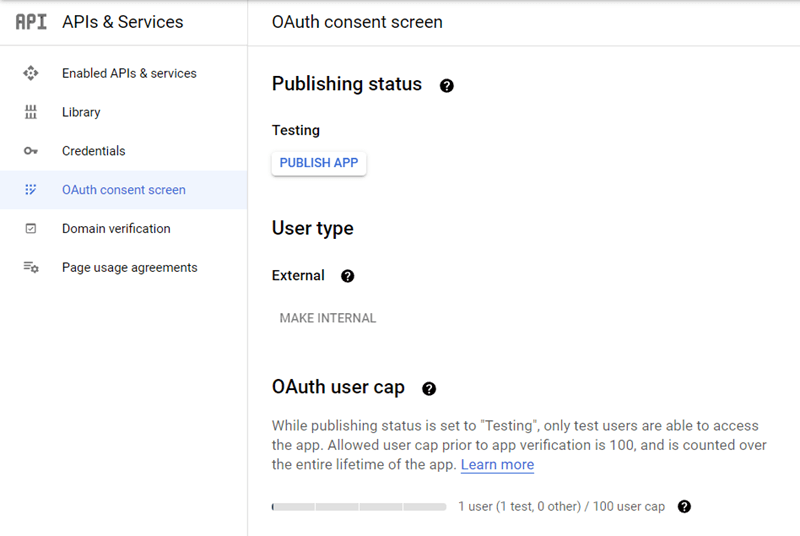
Task: Click the MAKE INTERNAL button
Action: pos(328,318)
